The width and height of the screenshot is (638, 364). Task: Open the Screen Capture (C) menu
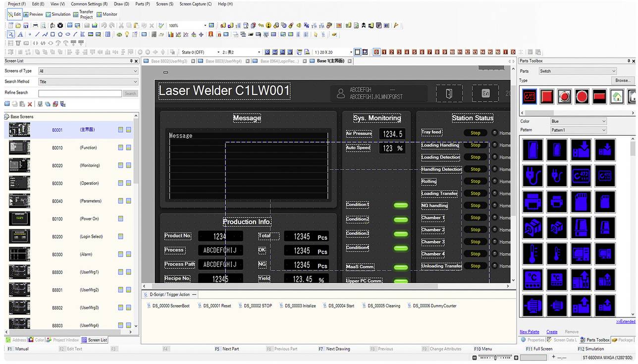[196, 4]
